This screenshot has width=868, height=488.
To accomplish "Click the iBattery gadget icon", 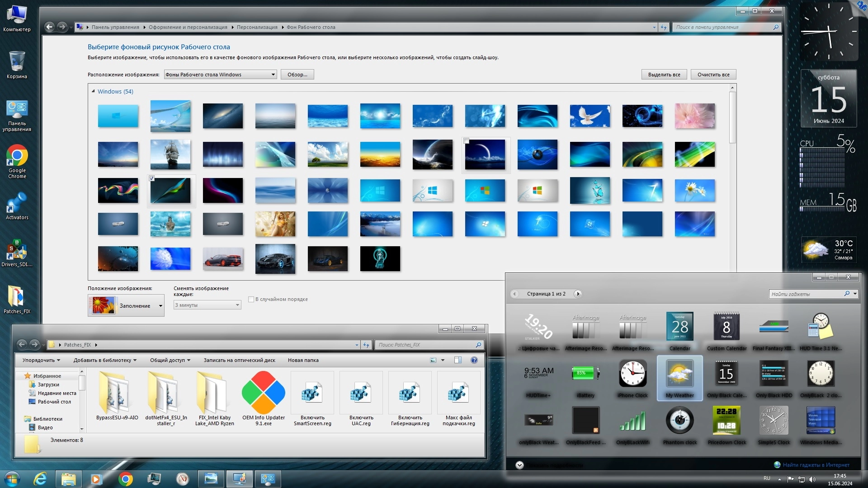I will (x=585, y=373).
